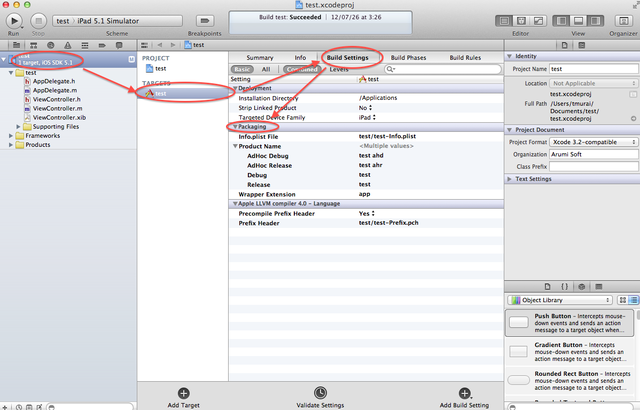Select AppDelegate.m in the navigator
This screenshot has width=640, height=410.
[x=55, y=90]
